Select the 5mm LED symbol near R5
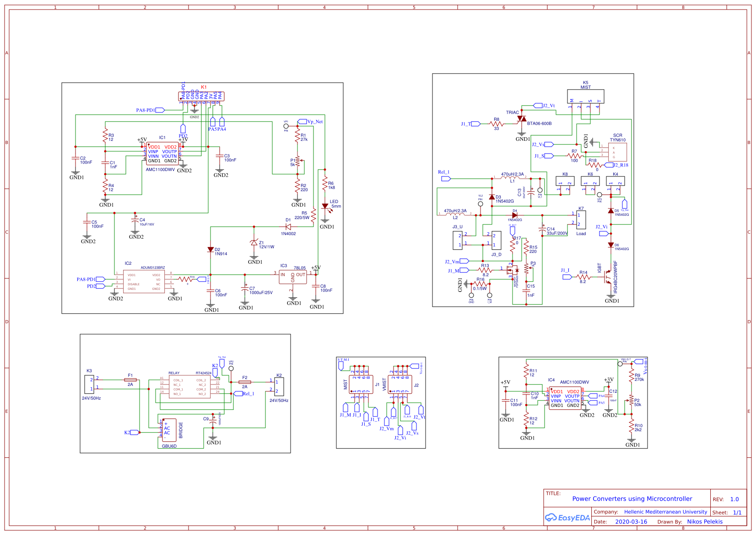The height and width of the screenshot is (535, 756). tap(326, 205)
